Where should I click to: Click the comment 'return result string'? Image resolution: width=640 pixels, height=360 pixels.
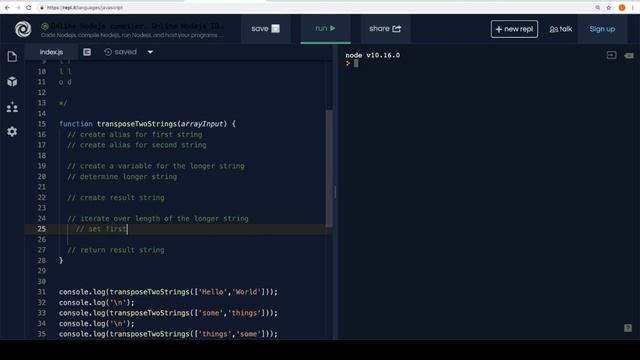(x=116, y=250)
